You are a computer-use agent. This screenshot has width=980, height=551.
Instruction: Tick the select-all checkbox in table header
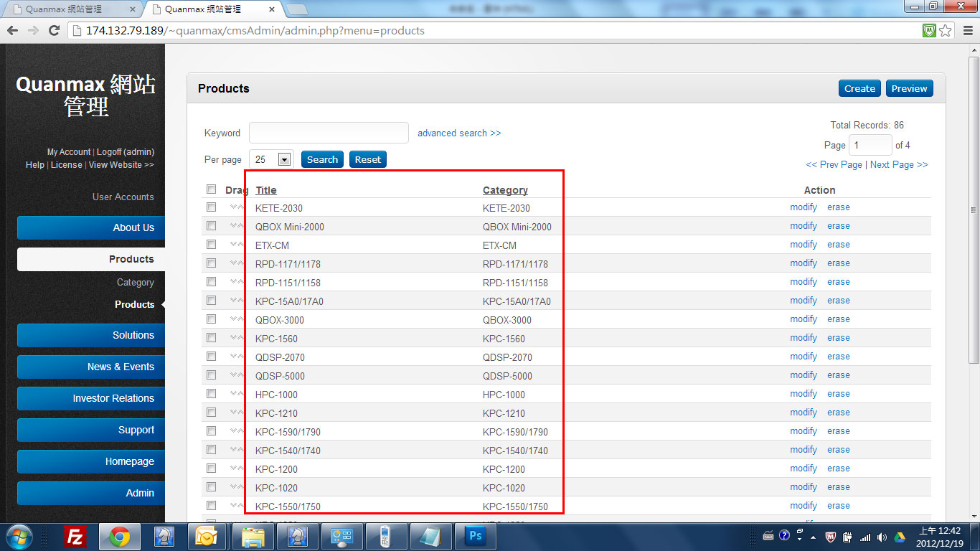click(211, 189)
